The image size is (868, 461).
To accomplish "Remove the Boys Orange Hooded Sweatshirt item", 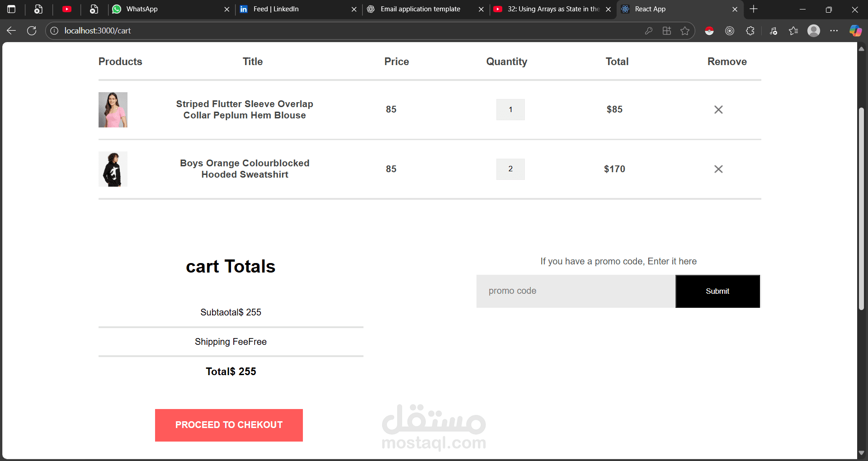I will (718, 169).
